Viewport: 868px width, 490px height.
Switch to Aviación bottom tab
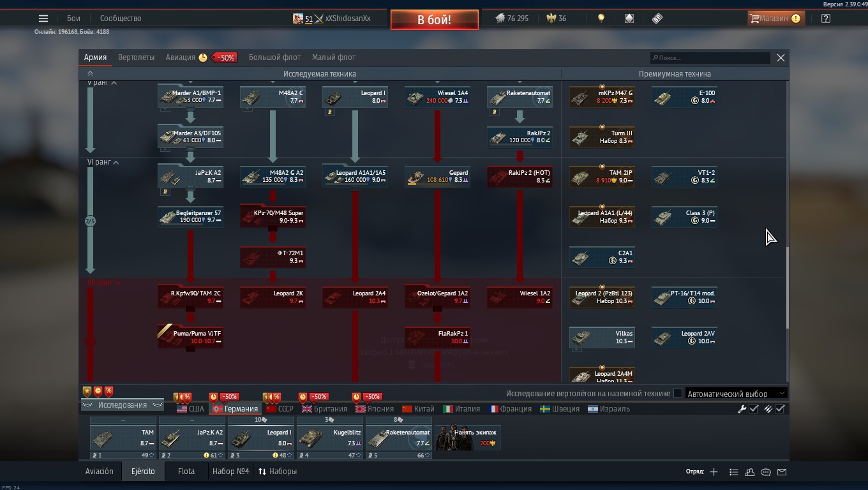100,471
